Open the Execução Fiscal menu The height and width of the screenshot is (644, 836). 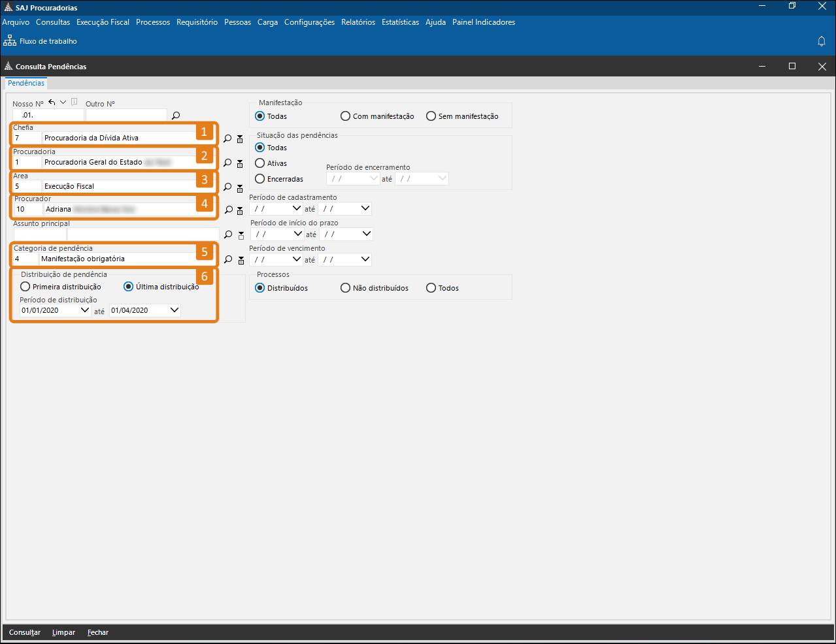(x=103, y=22)
